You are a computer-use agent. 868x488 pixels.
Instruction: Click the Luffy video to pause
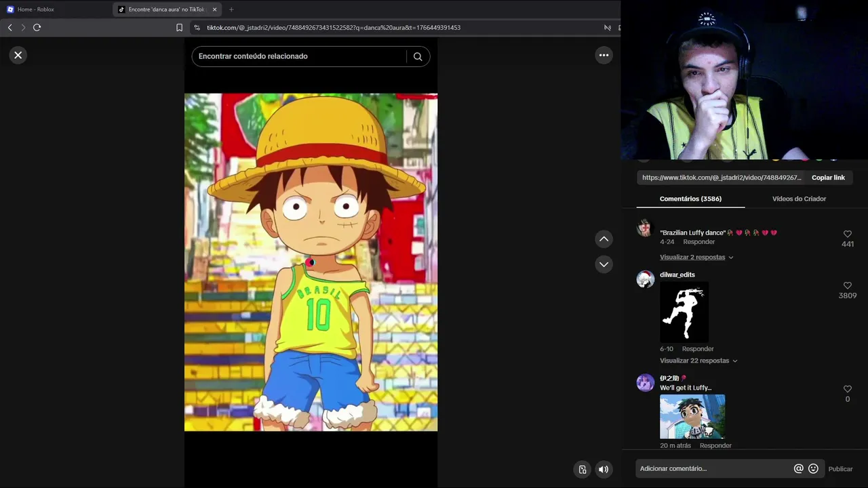(x=311, y=262)
